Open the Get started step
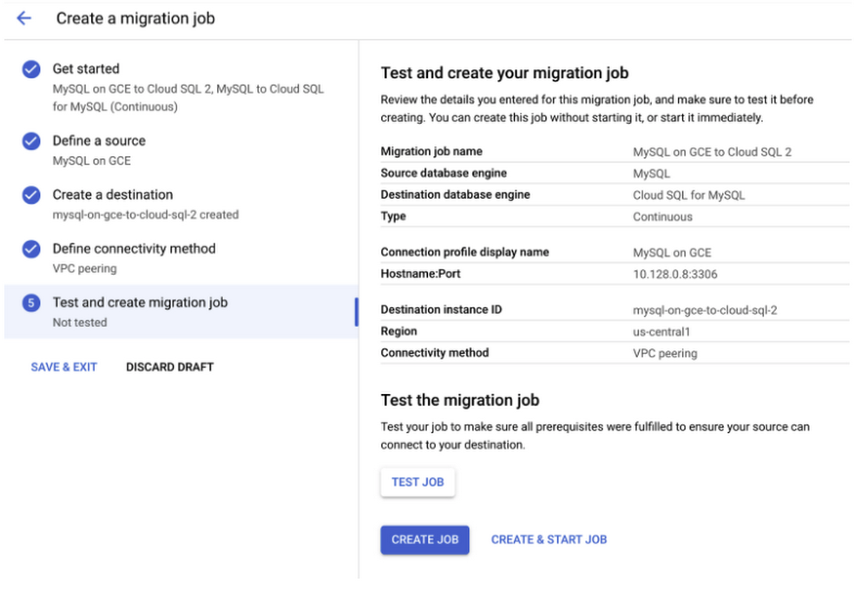This screenshot has height=597, width=868. (x=86, y=69)
